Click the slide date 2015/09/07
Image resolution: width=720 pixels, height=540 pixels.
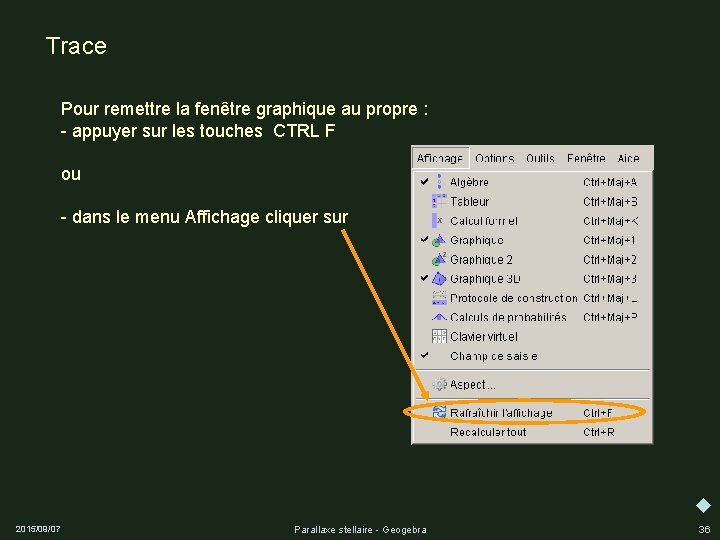(x=38, y=529)
